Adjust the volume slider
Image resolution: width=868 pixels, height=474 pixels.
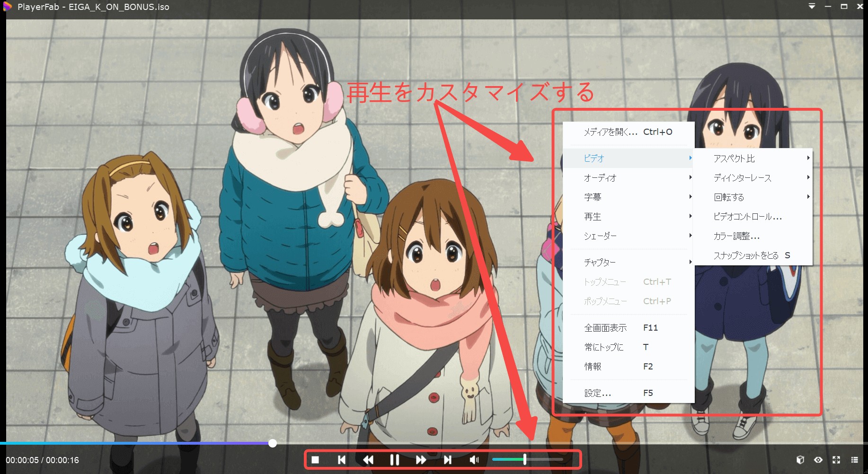tap(528, 459)
